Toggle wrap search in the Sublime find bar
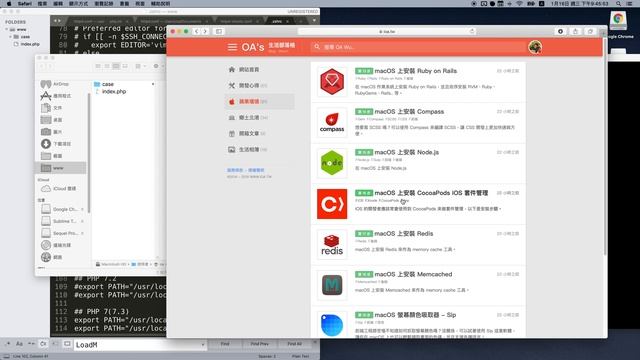Viewport: 640px width, 360px height. tap(43, 344)
